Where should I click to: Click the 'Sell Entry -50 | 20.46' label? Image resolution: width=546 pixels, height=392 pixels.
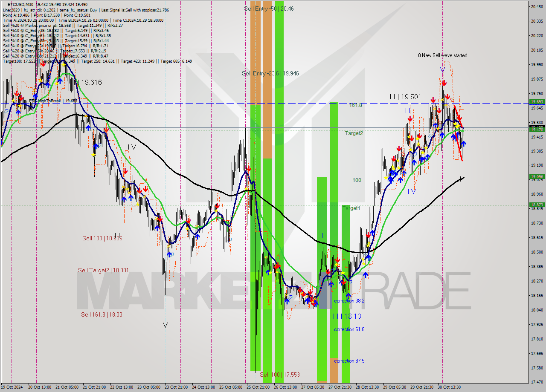(269, 9)
